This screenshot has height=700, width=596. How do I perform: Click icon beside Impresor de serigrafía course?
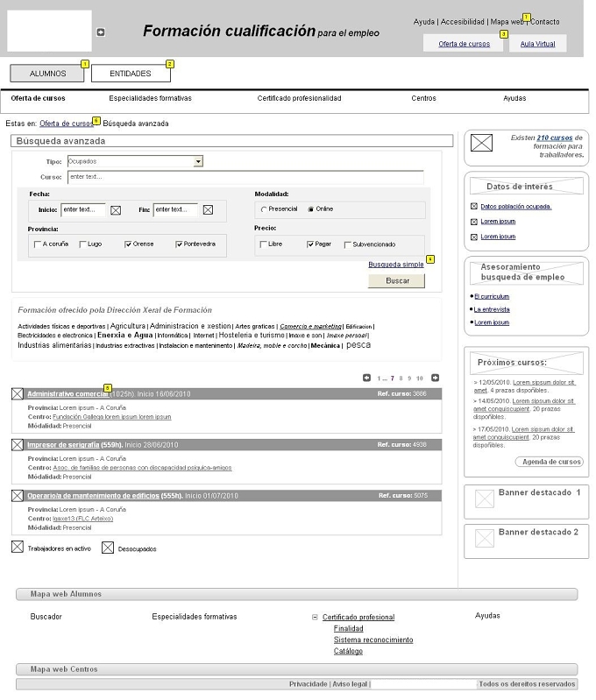(18, 445)
